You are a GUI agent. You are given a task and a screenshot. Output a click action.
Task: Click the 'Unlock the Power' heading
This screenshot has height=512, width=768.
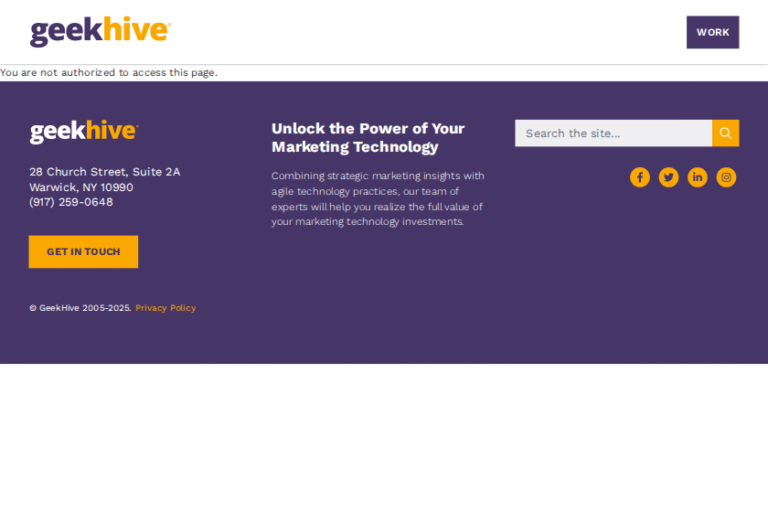[x=368, y=129]
